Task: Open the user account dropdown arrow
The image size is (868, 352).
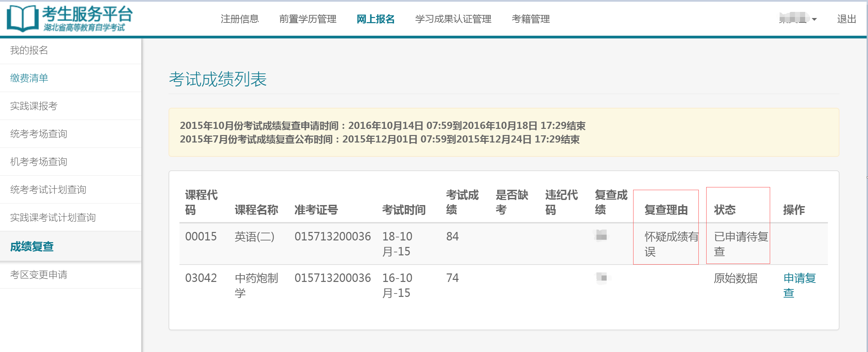Action: click(x=814, y=19)
